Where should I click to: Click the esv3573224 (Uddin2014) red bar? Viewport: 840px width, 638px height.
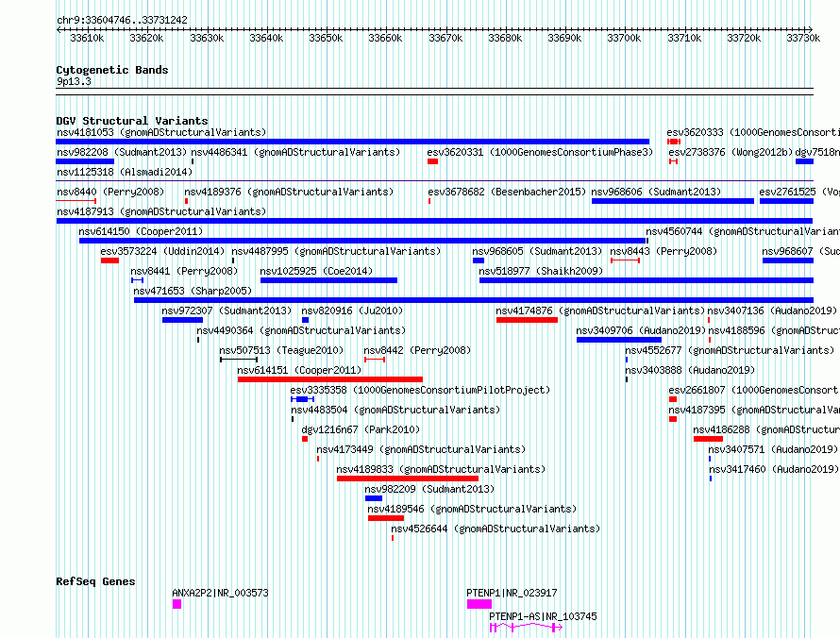tap(109, 260)
